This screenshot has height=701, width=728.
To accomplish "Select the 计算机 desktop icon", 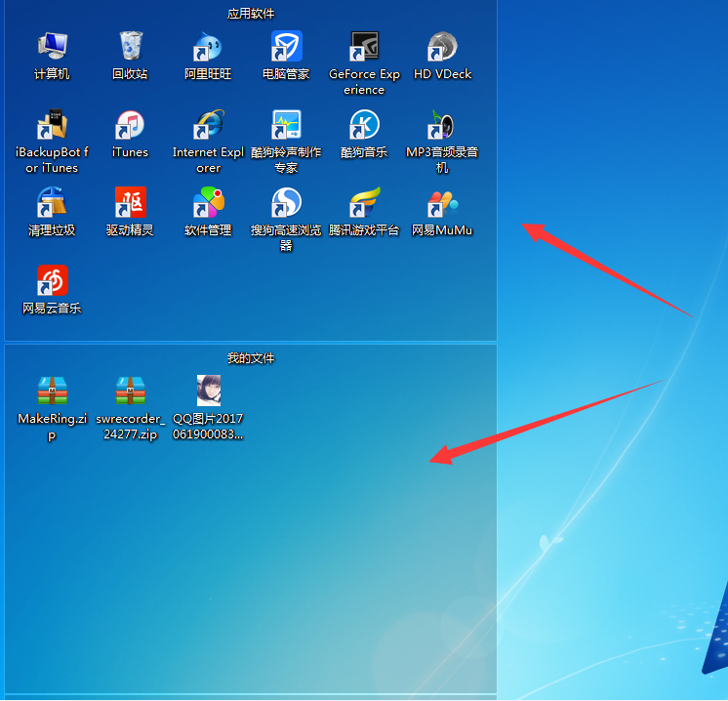I will (x=52, y=46).
